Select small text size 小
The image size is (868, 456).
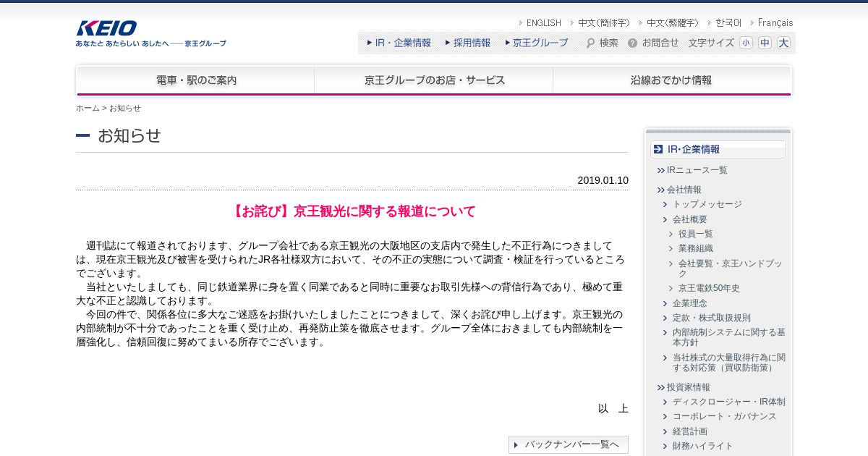coord(746,43)
